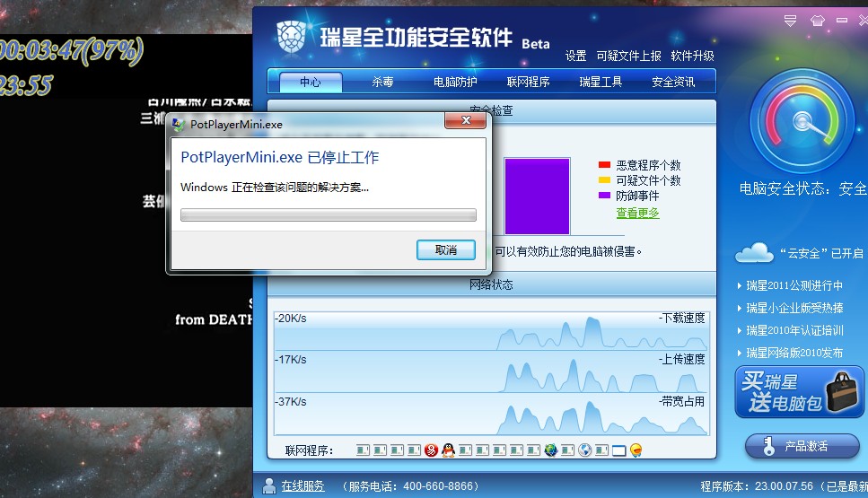Switch to the 中心 tab
Screen dimensions: 868x498
coord(311,82)
